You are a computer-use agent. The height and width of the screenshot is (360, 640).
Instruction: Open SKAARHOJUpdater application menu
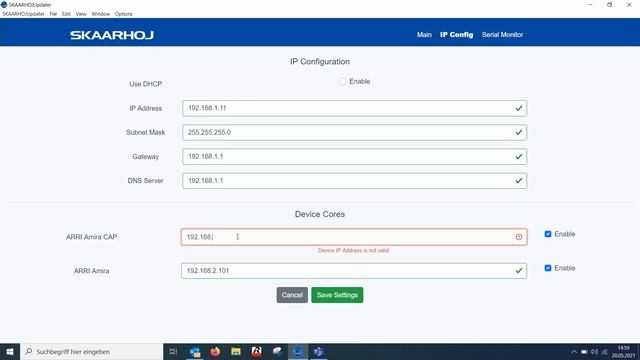tap(23, 14)
